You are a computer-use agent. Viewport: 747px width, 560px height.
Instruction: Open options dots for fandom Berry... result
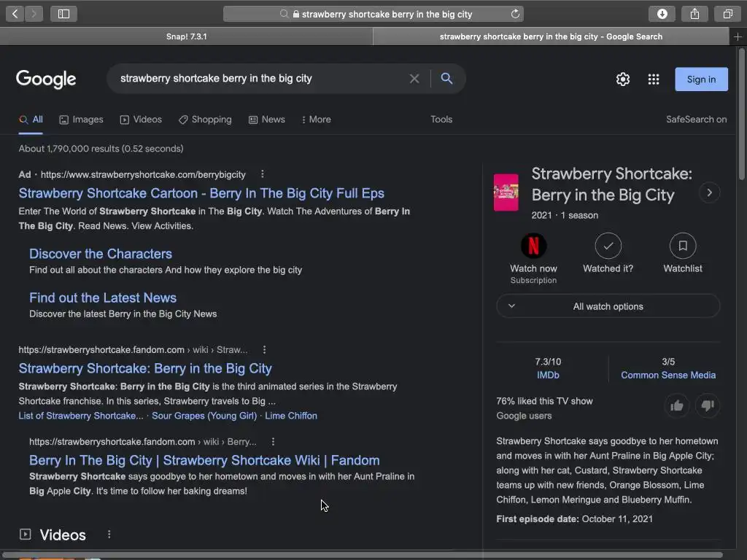click(x=273, y=442)
